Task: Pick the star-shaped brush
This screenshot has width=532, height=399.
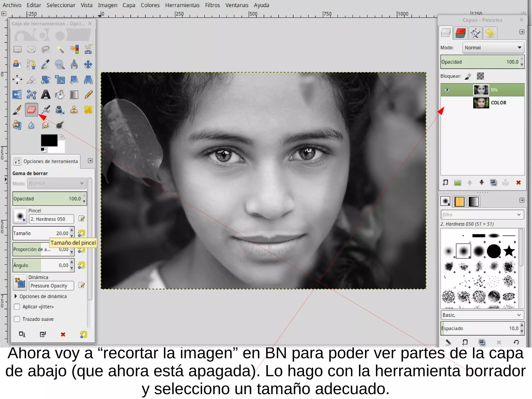Action: 509,251
